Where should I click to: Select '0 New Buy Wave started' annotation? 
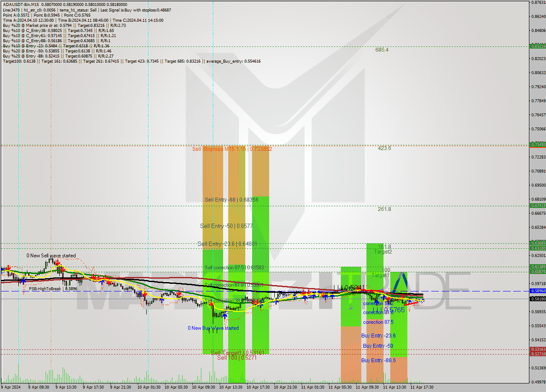(213, 328)
